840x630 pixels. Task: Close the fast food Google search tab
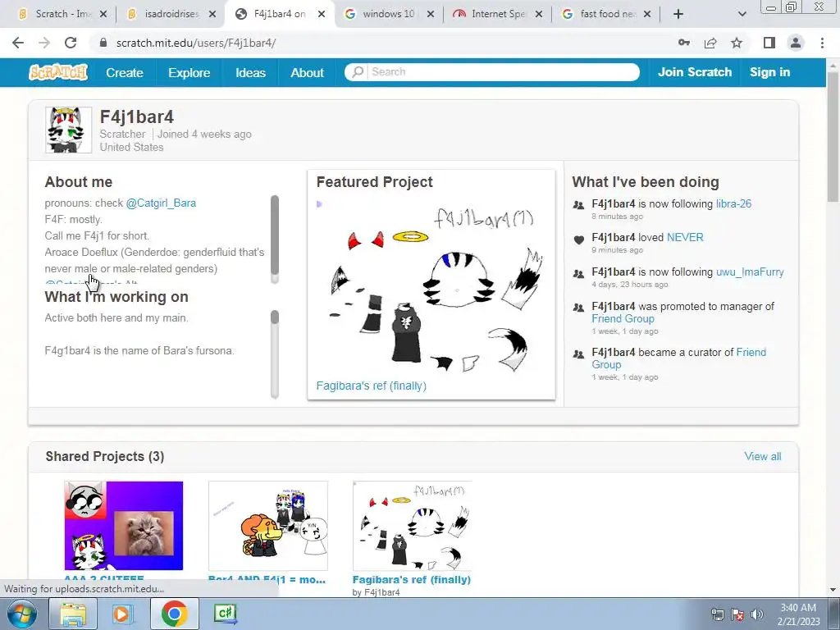(x=647, y=14)
